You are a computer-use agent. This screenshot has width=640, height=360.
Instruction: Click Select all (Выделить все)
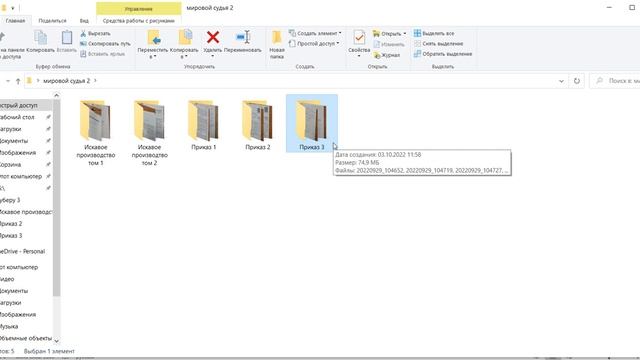[x=434, y=33]
